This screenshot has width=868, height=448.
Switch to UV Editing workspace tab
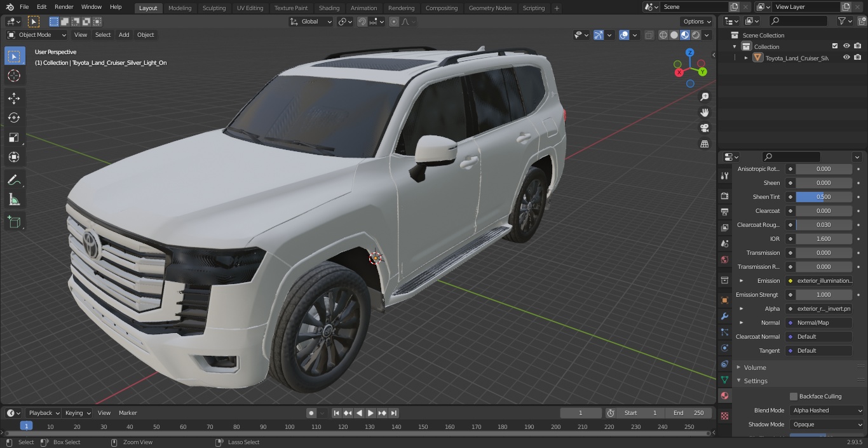click(250, 8)
